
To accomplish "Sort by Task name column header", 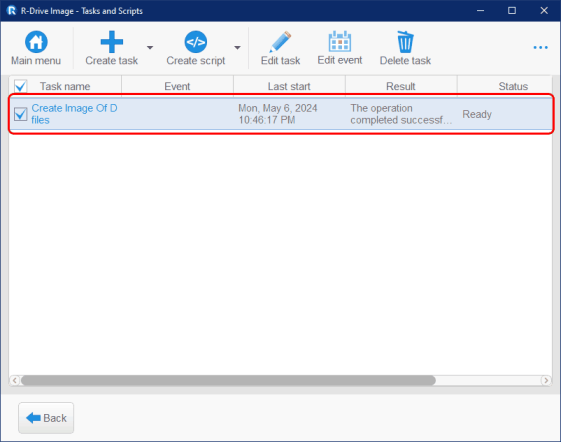I will coord(65,86).
